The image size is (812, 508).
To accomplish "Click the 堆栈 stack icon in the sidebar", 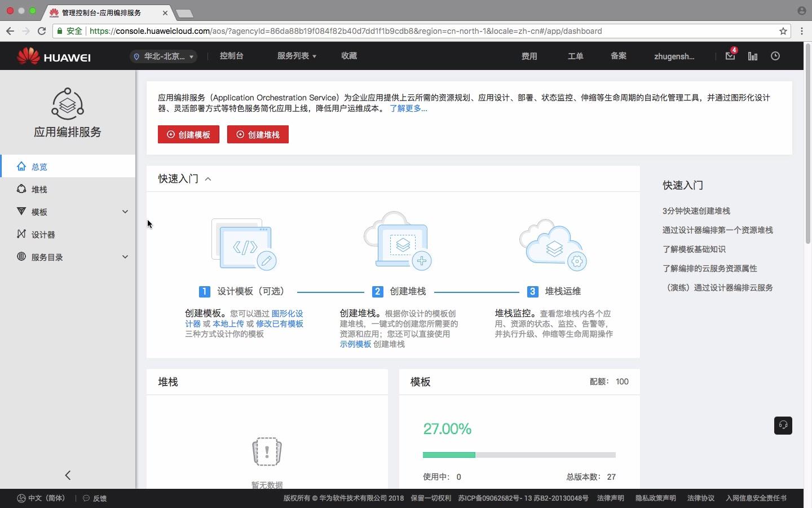I will 21,189.
